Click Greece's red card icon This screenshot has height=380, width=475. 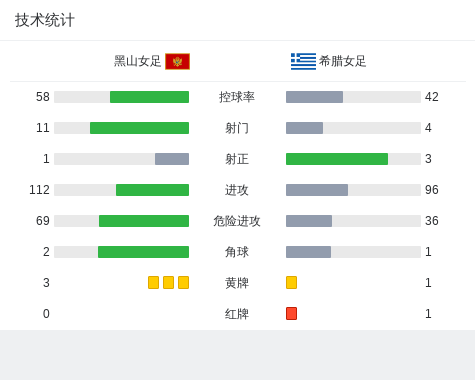291,313
